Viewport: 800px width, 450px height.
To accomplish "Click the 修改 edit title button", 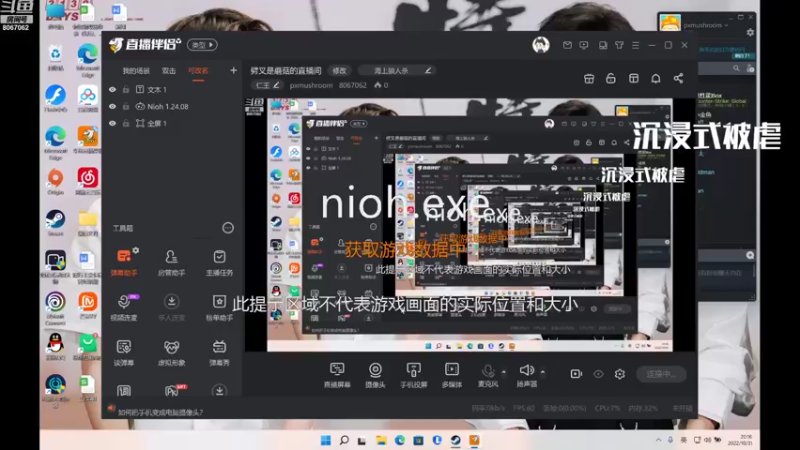I will 339,70.
